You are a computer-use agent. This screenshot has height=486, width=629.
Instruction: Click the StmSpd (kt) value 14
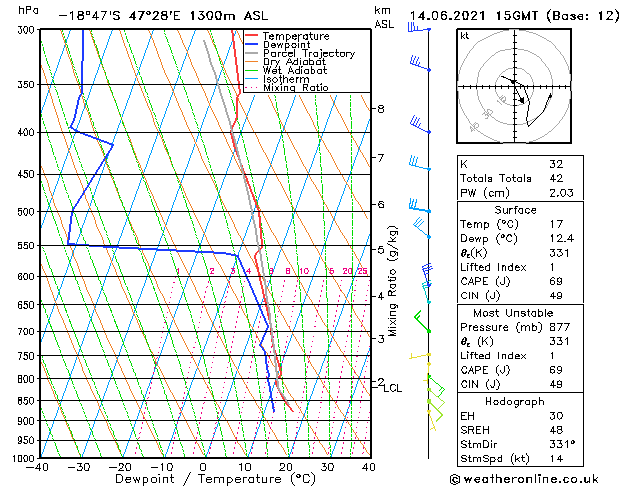556,459
